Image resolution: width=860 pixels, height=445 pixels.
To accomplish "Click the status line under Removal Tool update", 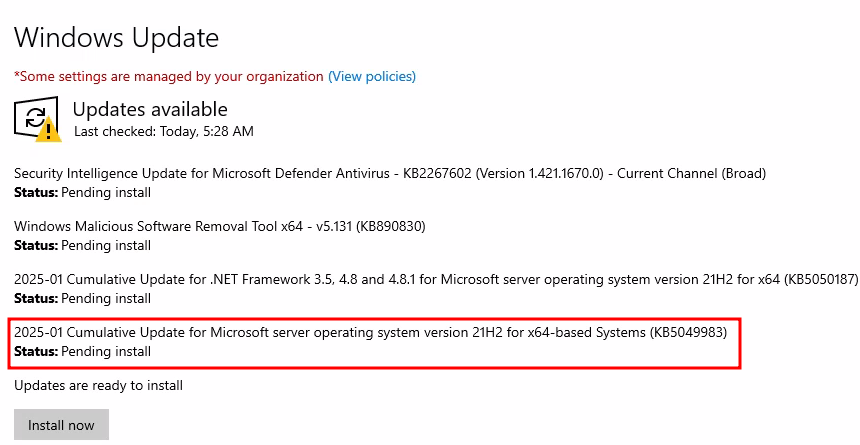I will coord(82,245).
